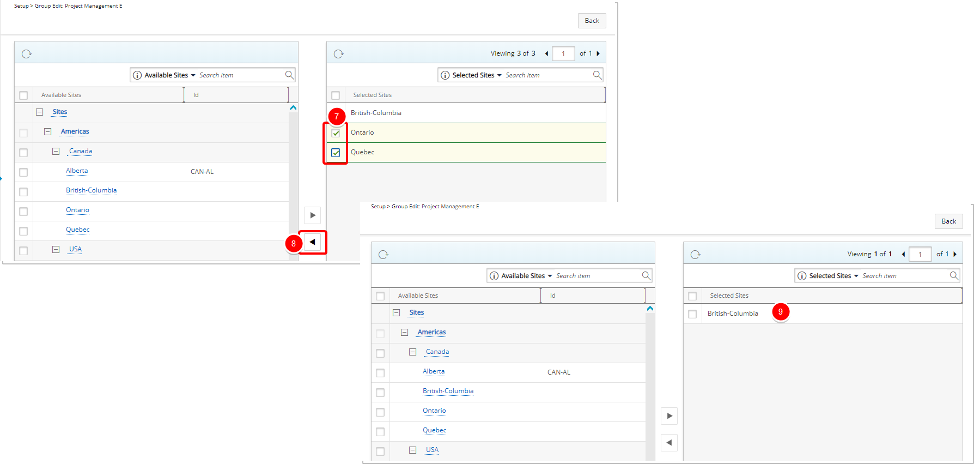Image resolution: width=980 pixels, height=470 pixels.
Task: Select British-Columbia row in top Selected Sites
Action: [x=466, y=113]
